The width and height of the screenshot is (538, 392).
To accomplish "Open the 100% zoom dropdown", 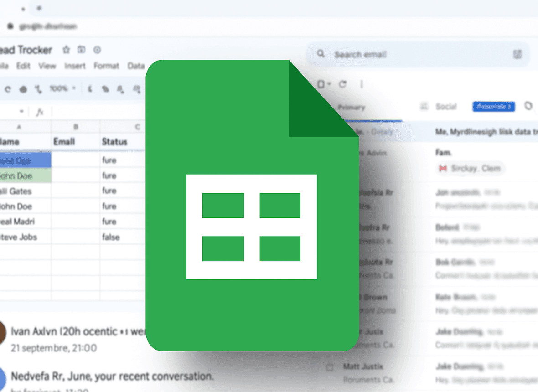I will coord(58,88).
